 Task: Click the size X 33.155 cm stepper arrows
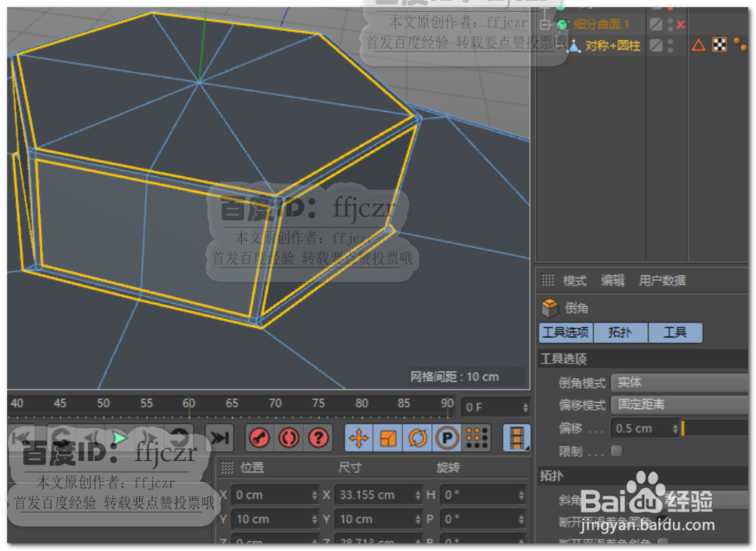417,495
